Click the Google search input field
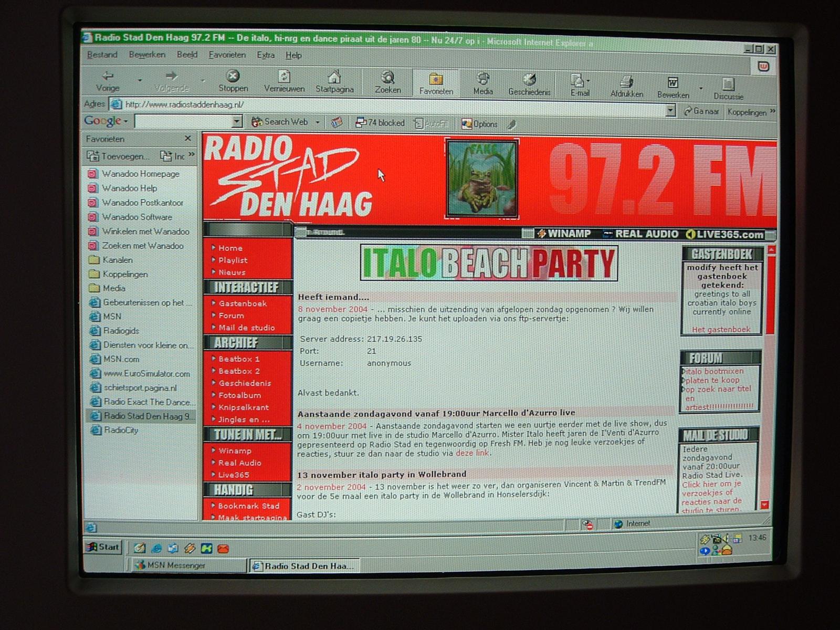This screenshot has width=840, height=630. tap(183, 122)
